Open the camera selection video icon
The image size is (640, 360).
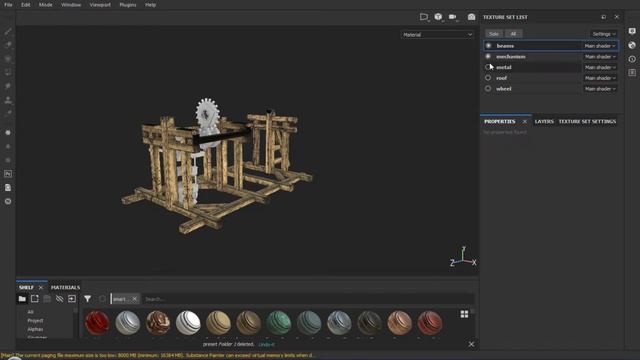pyautogui.click(x=453, y=17)
